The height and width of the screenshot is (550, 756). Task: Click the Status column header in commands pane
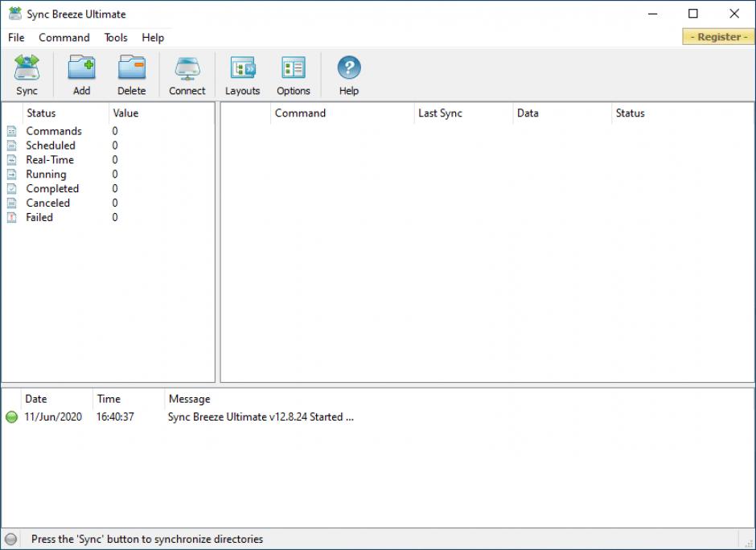[682, 113]
